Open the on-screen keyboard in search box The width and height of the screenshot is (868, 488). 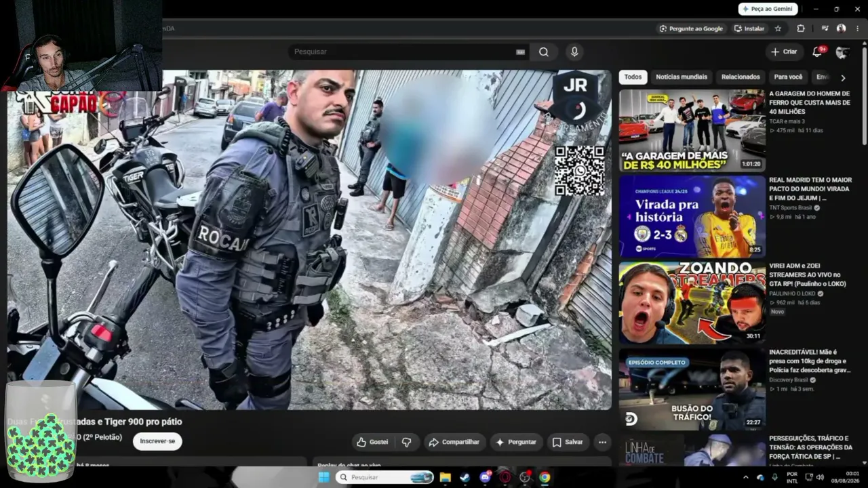[520, 52]
